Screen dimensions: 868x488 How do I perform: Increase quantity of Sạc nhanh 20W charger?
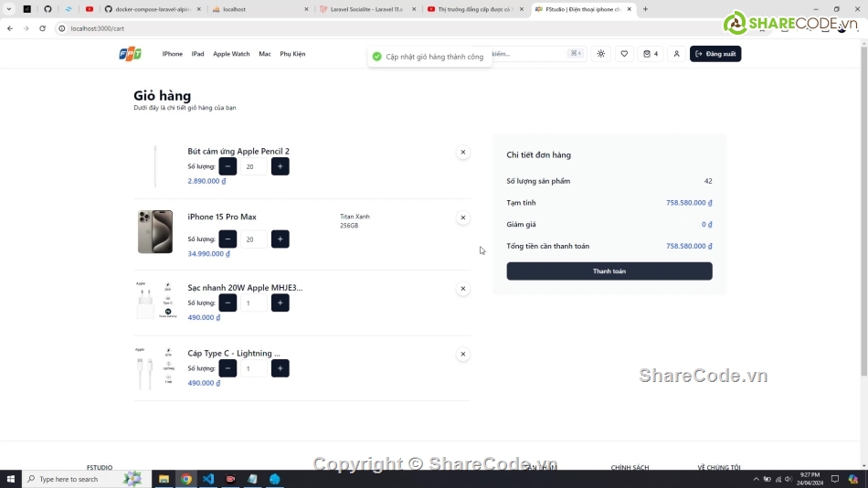(281, 303)
